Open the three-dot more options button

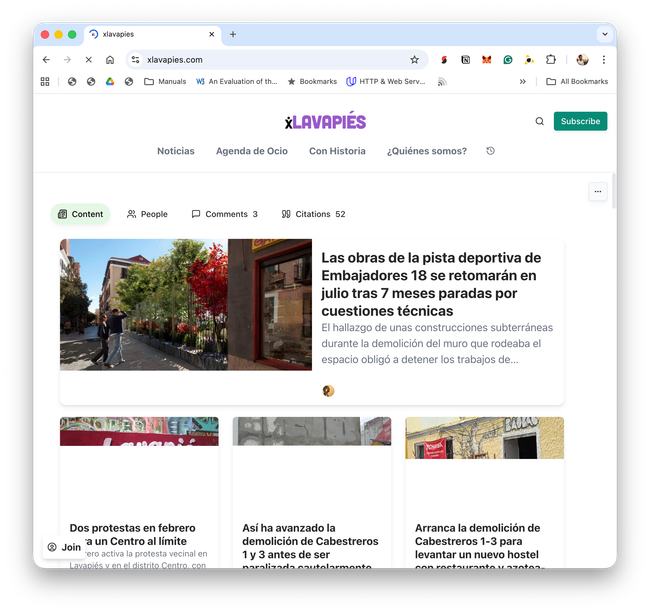pyautogui.click(x=597, y=191)
